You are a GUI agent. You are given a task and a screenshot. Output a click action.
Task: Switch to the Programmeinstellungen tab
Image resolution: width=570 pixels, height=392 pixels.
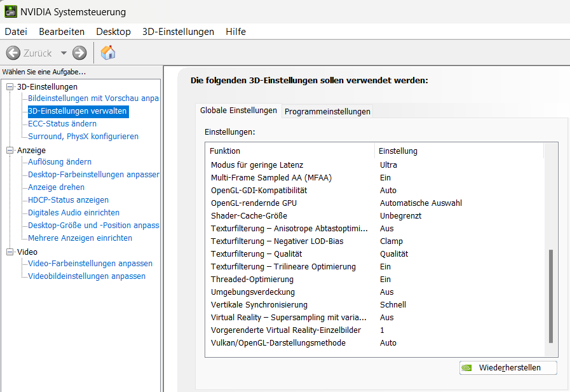(327, 112)
